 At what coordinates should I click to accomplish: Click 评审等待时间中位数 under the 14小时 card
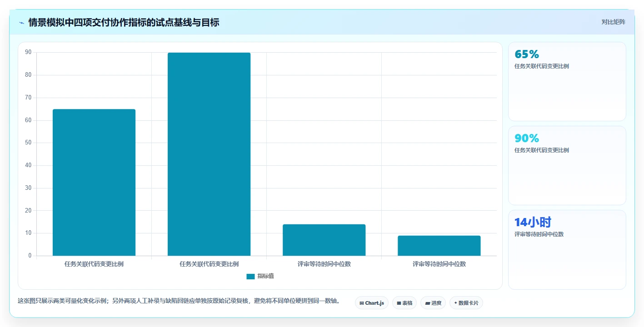point(539,234)
